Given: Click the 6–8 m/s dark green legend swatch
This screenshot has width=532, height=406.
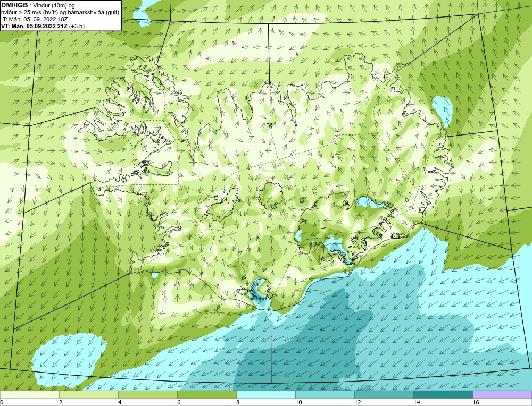Looking at the screenshot, I should point(206,394).
